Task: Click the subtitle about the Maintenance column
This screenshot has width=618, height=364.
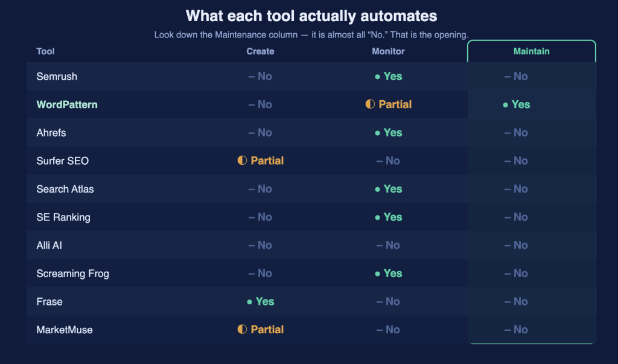Action: click(x=311, y=34)
